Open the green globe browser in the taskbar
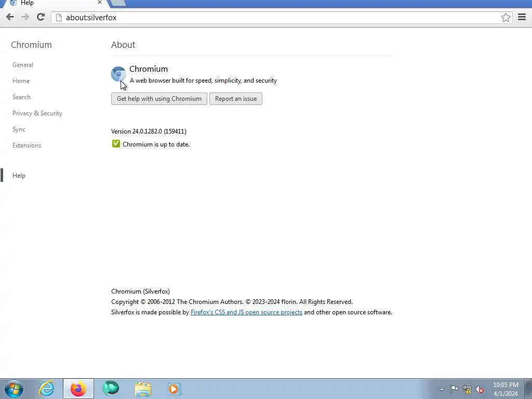 (111, 389)
